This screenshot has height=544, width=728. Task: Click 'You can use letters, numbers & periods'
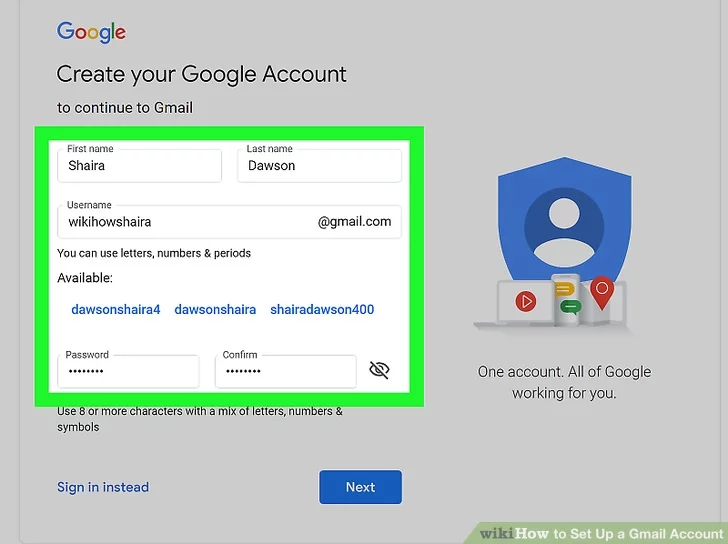point(154,253)
